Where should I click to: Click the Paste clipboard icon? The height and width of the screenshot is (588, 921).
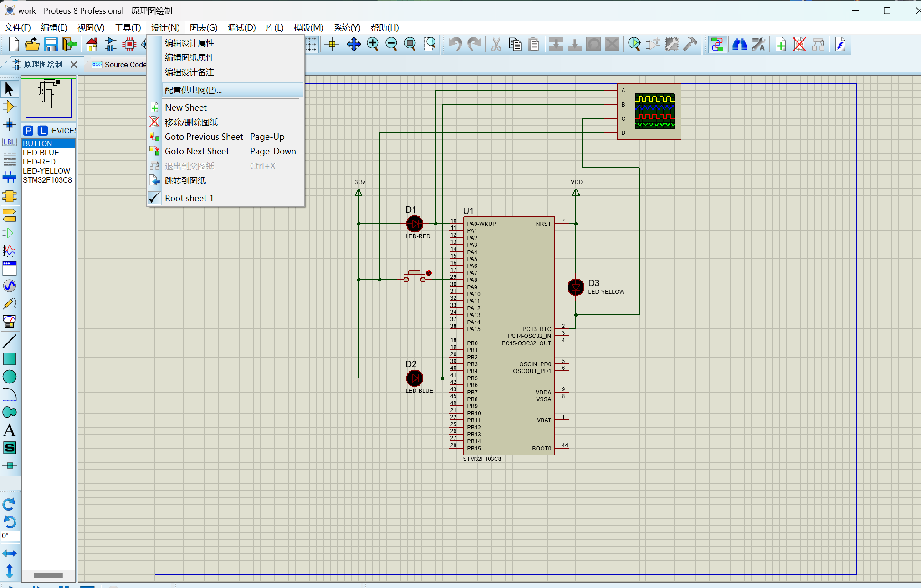pos(534,44)
